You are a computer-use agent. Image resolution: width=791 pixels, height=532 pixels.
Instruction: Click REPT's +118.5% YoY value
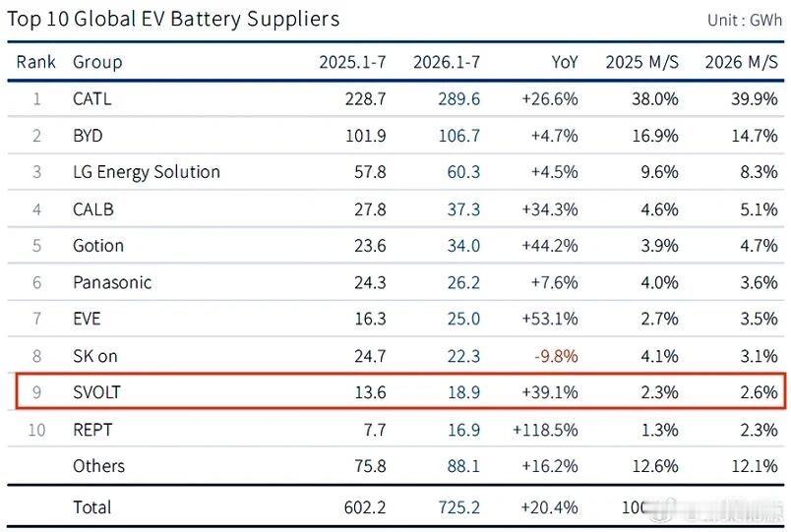545,430
